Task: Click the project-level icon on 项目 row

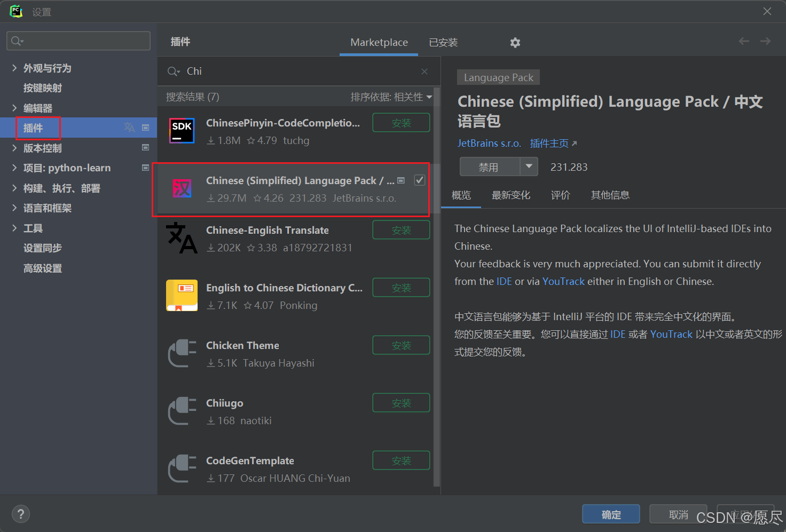Action: point(145,168)
